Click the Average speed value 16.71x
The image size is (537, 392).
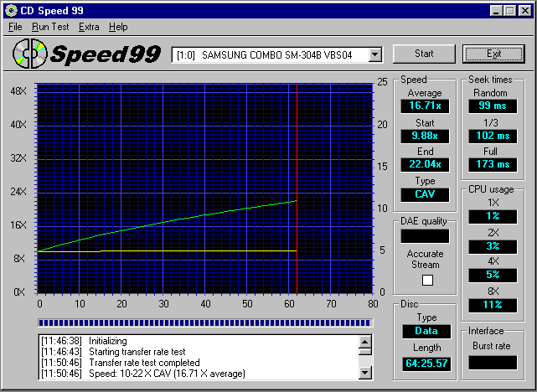click(425, 106)
